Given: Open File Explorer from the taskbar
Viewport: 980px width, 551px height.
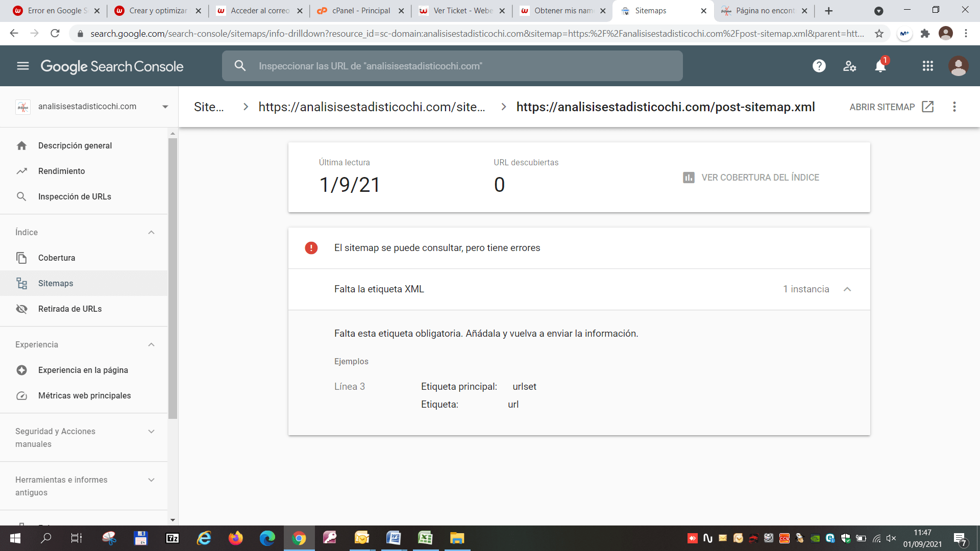Looking at the screenshot, I should click(x=457, y=538).
